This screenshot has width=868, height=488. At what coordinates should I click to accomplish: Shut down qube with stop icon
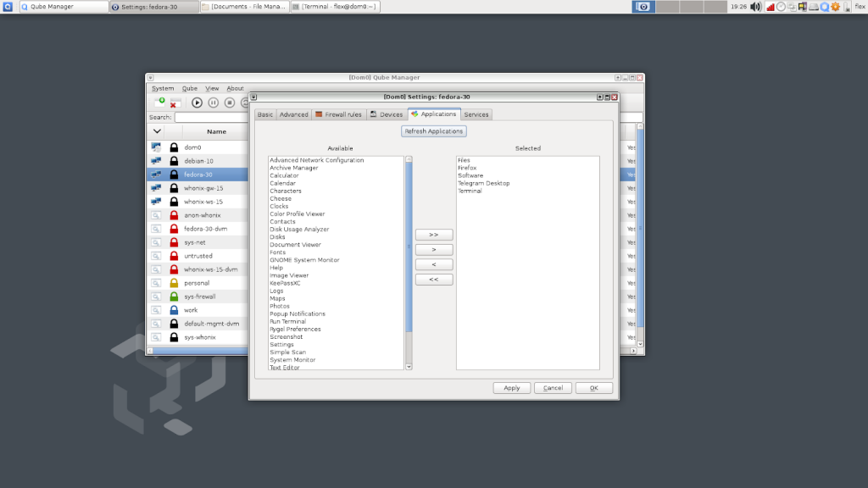point(229,103)
